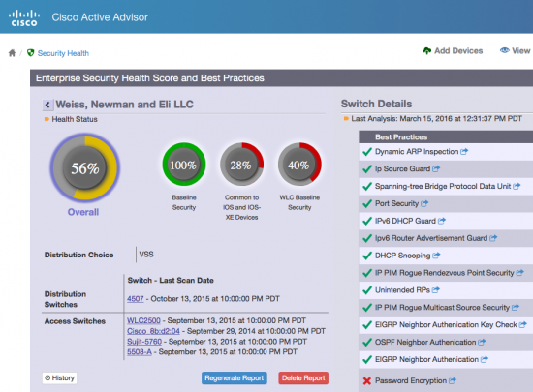Go to home via house icon

tap(12, 53)
